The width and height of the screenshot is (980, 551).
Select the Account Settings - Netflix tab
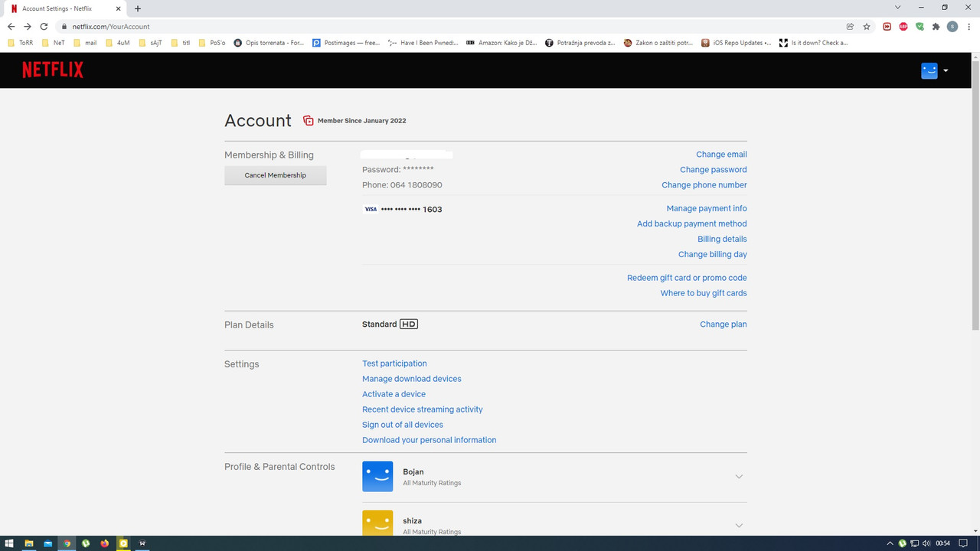(65, 8)
